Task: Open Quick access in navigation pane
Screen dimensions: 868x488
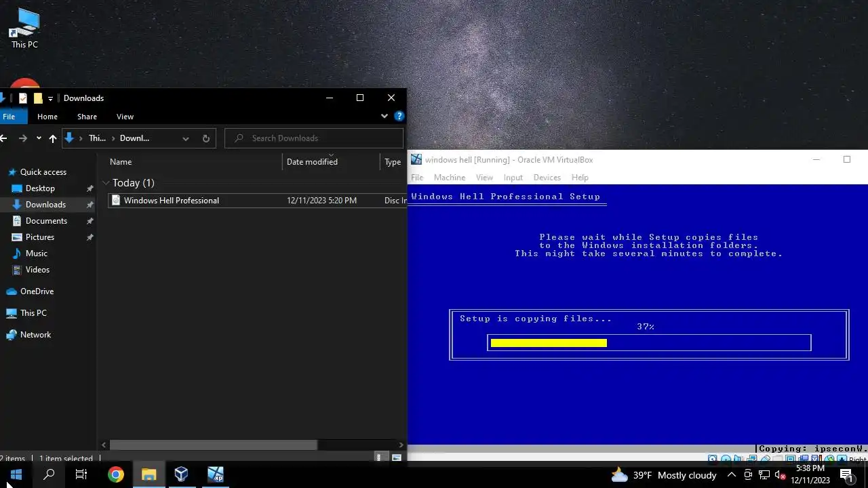Action: tap(43, 172)
